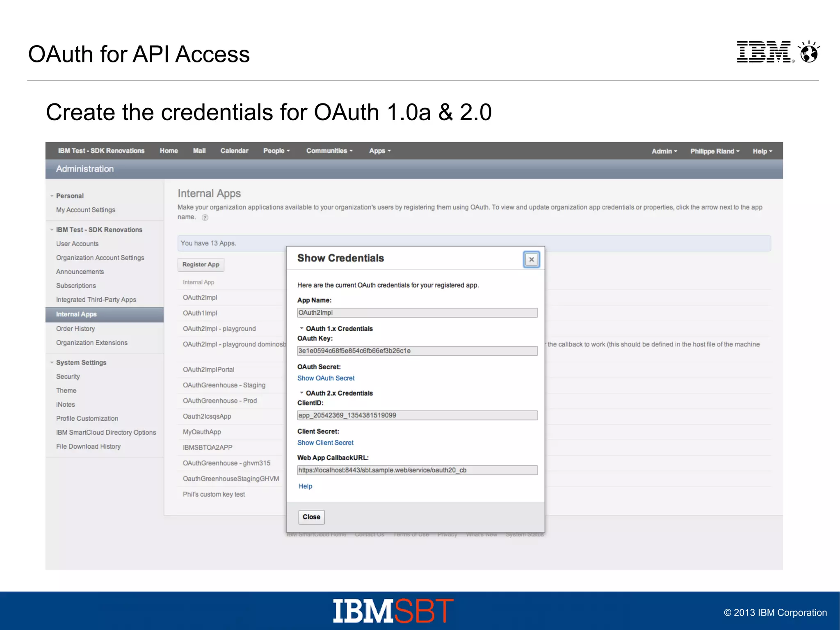
Task: Click Show OAuth Secret link
Action: pyautogui.click(x=326, y=378)
